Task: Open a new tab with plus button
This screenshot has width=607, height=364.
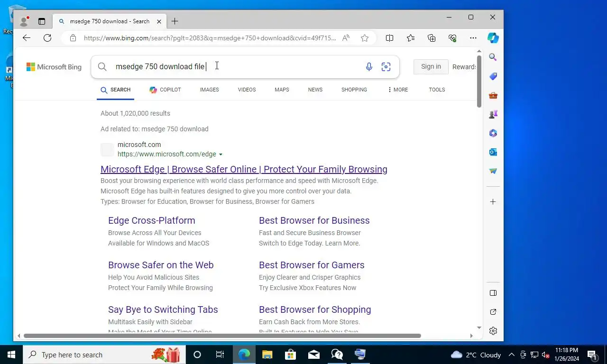Action: click(175, 21)
